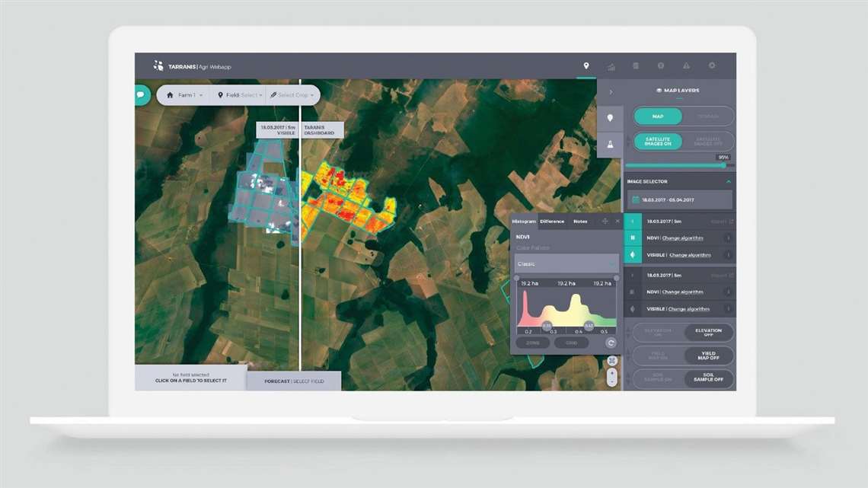Click the move handle on histogram panel
This screenshot has height=488, width=868.
(x=605, y=222)
